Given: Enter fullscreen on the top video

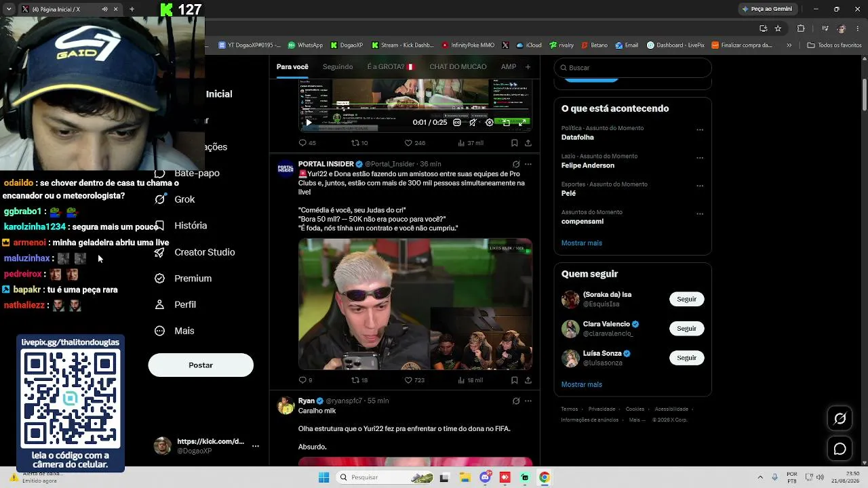Looking at the screenshot, I should (522, 123).
